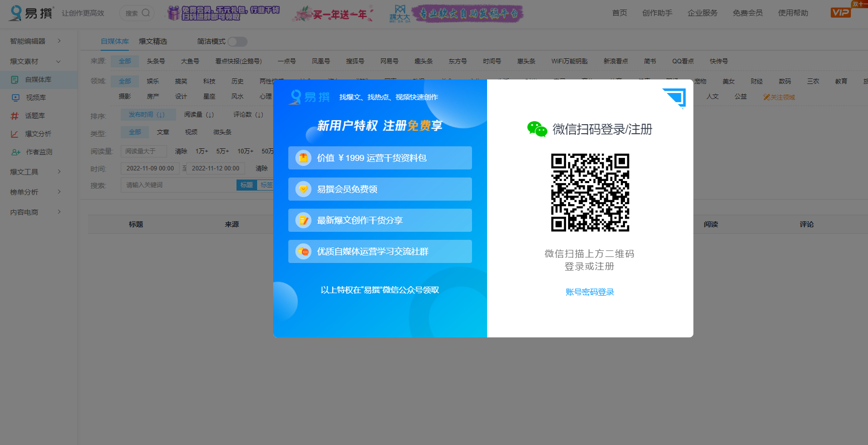Viewport: 868px width, 445px height.
Task: Select the 科技 domain filter
Action: pyautogui.click(x=209, y=81)
